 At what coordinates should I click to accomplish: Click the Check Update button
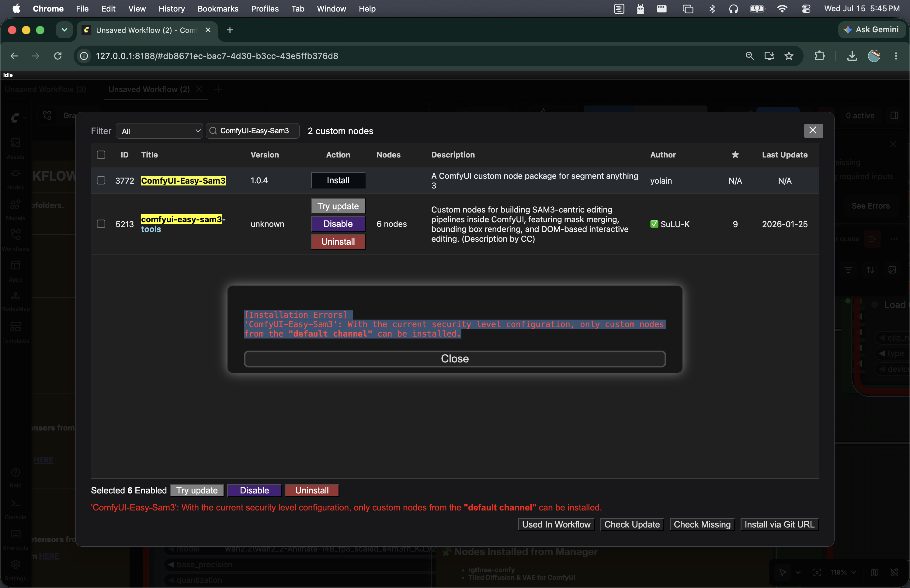pos(632,524)
